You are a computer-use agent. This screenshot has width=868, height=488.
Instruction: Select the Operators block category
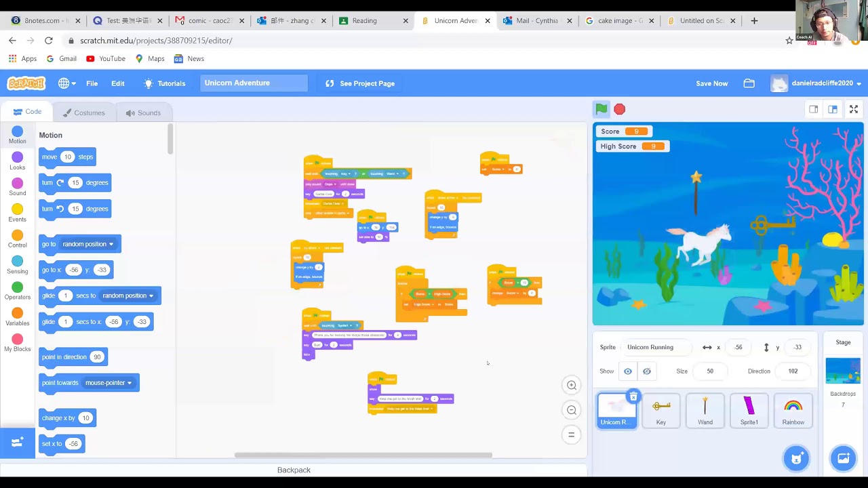(x=18, y=291)
